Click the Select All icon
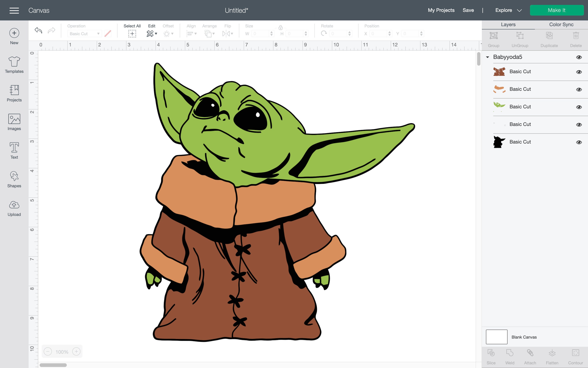Image resolution: width=588 pixels, height=368 pixels. point(132,34)
